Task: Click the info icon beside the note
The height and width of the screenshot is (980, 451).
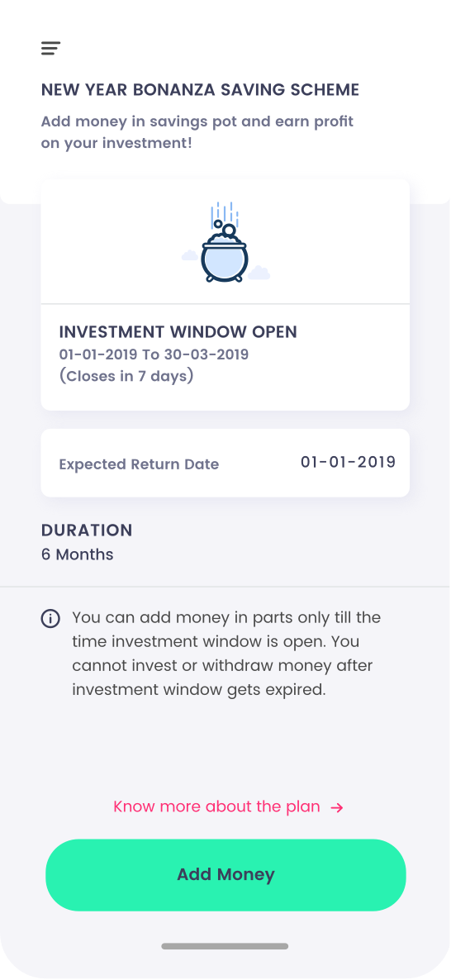Action: (x=50, y=619)
